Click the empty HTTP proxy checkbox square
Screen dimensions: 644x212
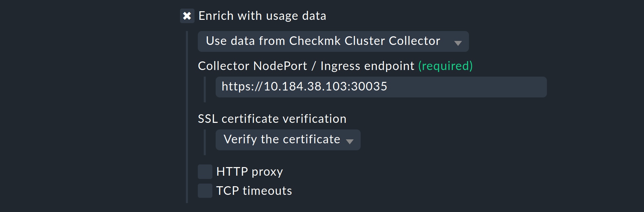(205, 172)
